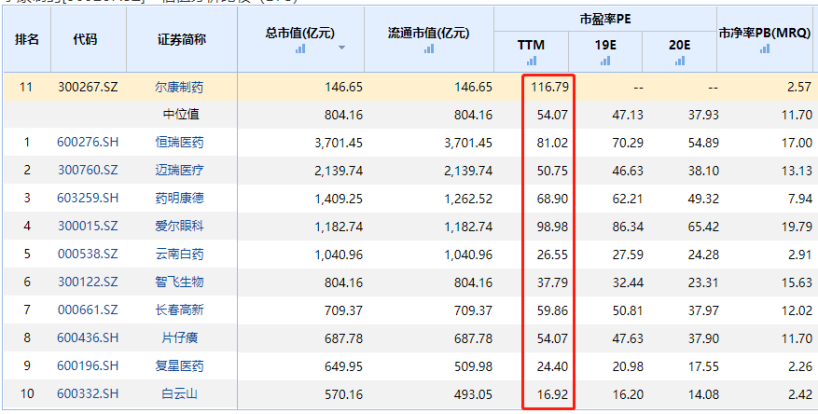Screen dimensions: 818x414
Task: Click security name 恒瑞医药
Action: (x=179, y=142)
